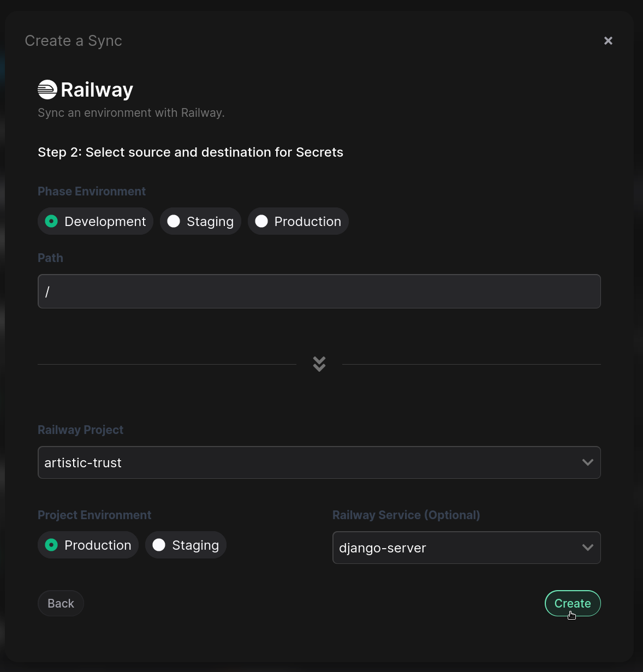Keep Development environment selected by clicking it
The image size is (643, 672).
95,221
